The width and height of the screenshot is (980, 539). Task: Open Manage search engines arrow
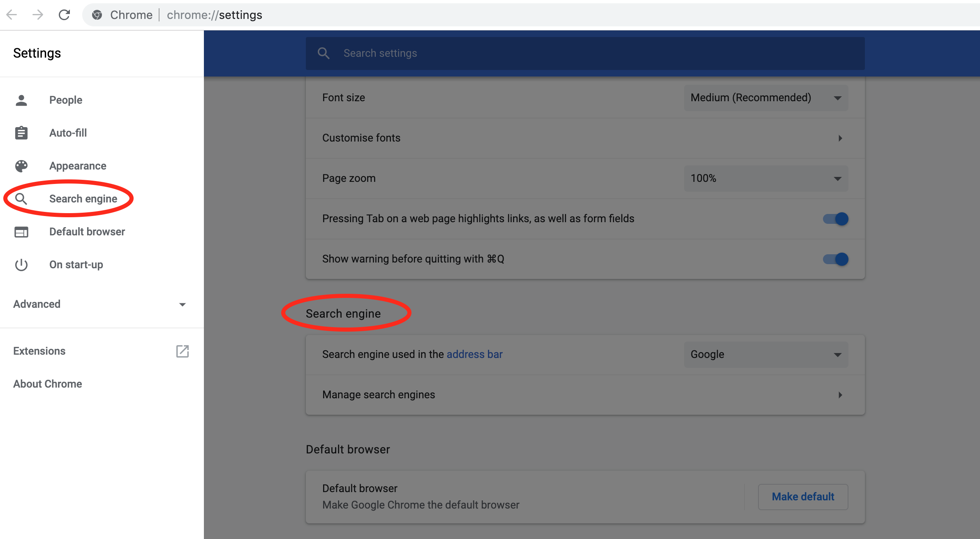pos(840,395)
